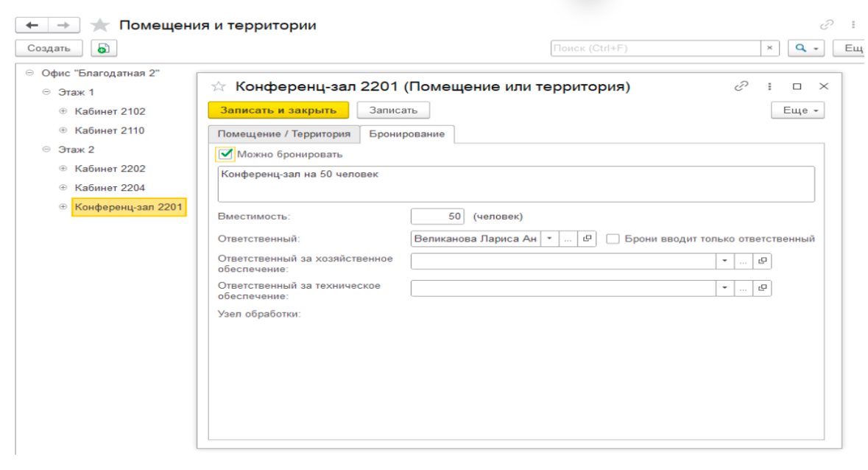Select Кабинет 2202 row
This screenshot has height=470, width=868.
pyautogui.click(x=110, y=168)
